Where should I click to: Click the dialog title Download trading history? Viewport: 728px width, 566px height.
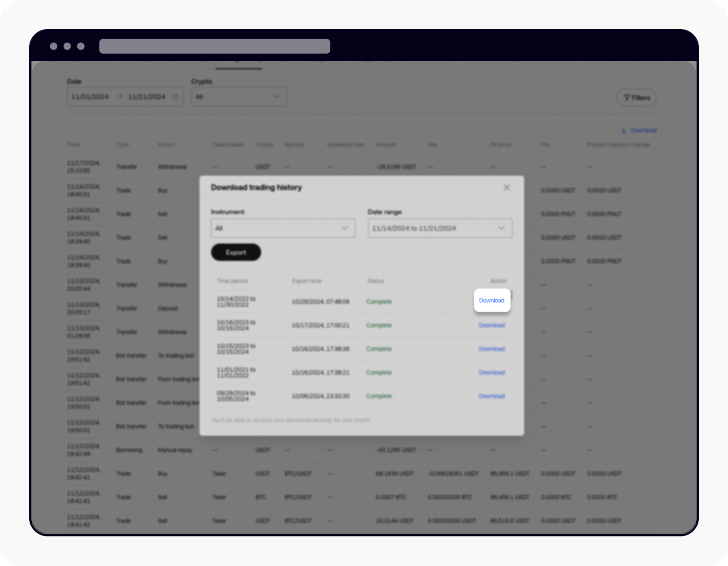[256, 187]
